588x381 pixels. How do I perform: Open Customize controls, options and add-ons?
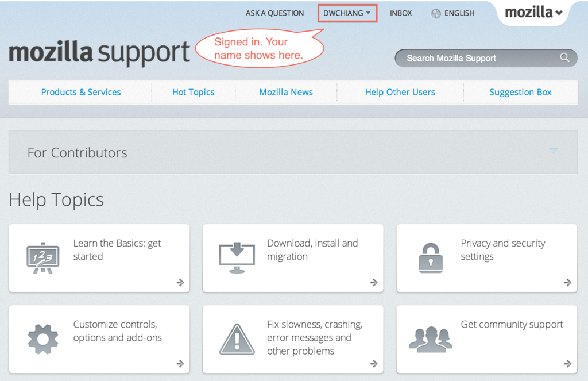click(x=99, y=339)
